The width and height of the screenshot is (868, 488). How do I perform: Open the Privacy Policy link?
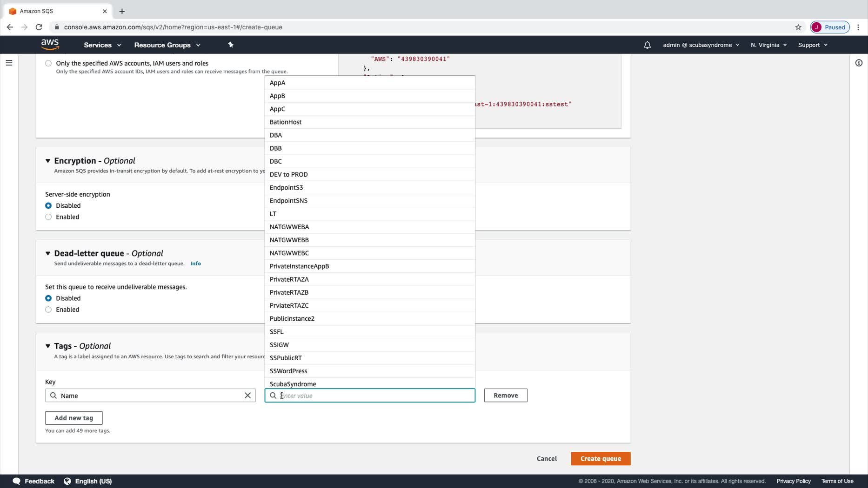794,481
